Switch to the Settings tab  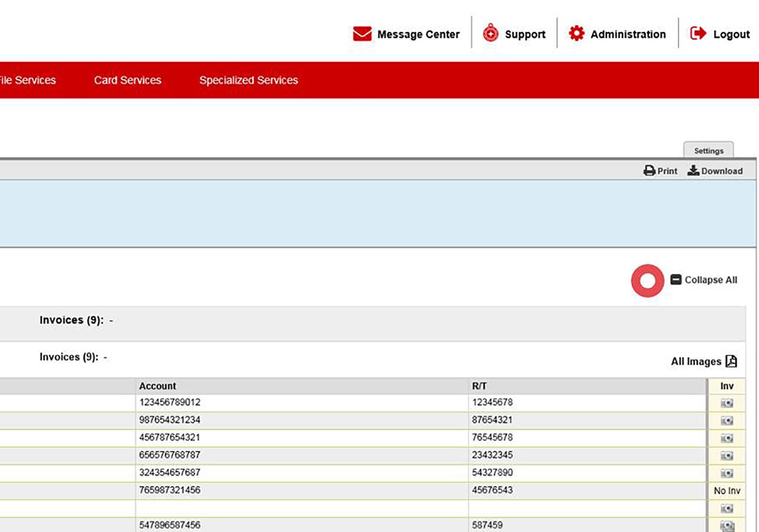point(708,151)
